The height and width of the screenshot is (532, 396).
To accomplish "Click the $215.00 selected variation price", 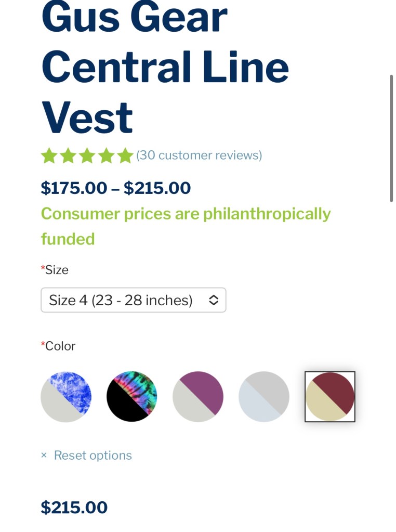I will (x=74, y=507).
